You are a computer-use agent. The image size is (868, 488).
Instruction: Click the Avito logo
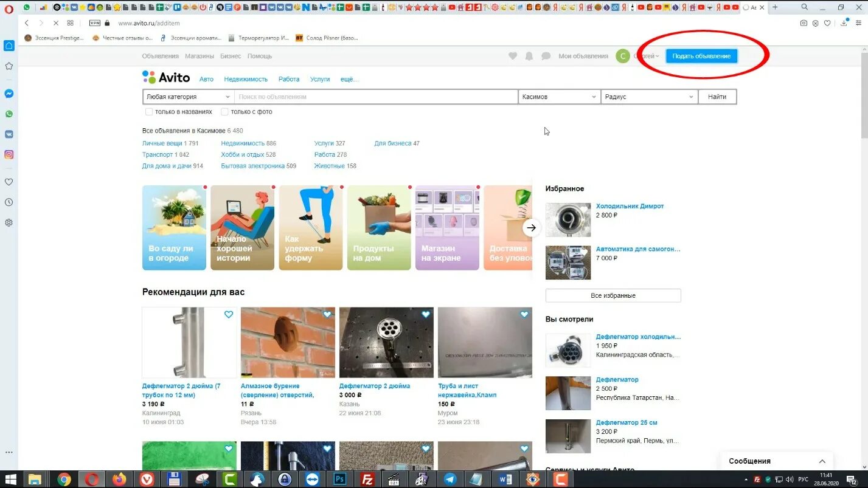point(166,77)
